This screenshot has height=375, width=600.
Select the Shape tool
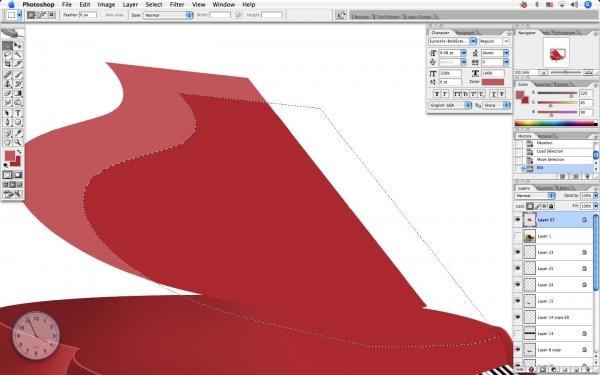pyautogui.click(x=18, y=122)
